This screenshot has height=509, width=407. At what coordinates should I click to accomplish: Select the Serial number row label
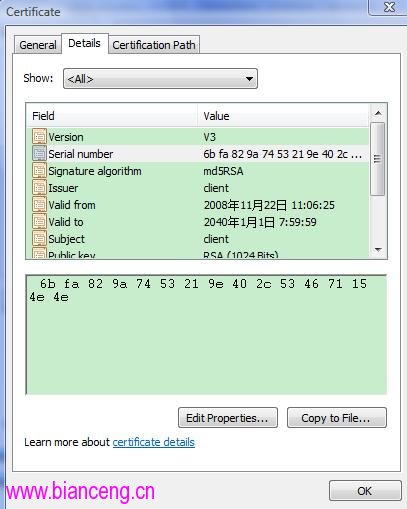(81, 154)
